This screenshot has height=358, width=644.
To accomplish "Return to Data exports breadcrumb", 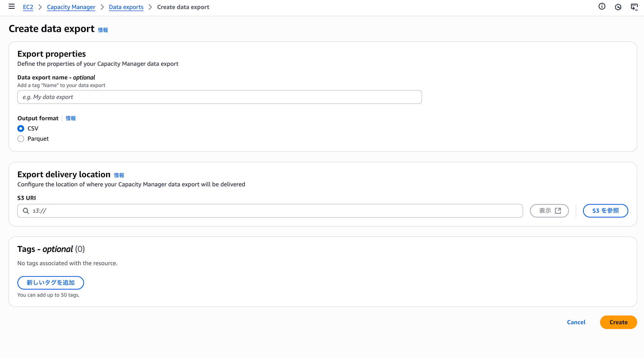I will coord(126,7).
